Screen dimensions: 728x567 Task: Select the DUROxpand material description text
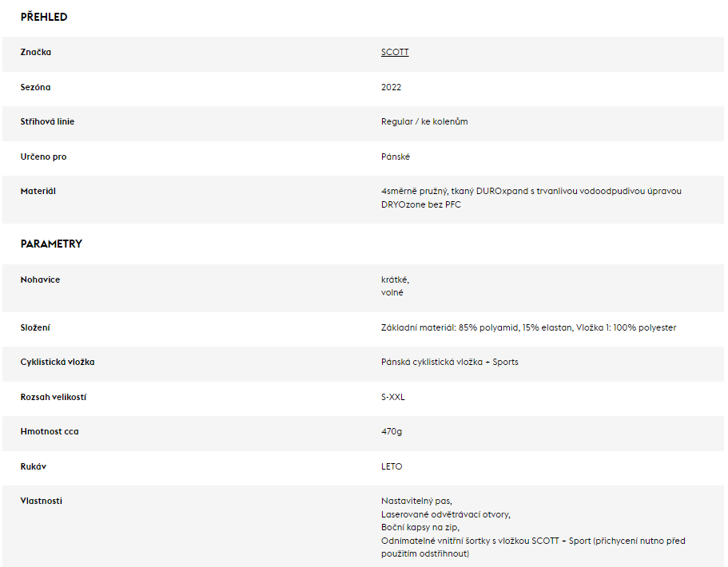(531, 198)
